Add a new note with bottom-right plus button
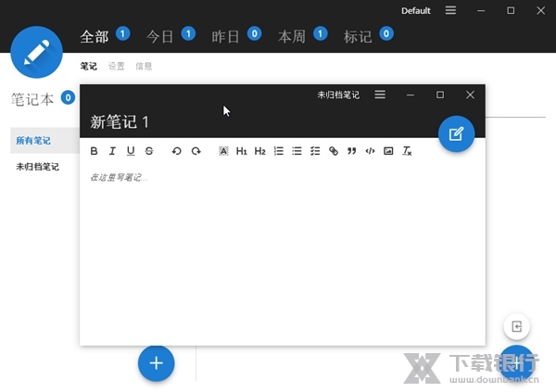The height and width of the screenshot is (392, 556). click(x=517, y=363)
